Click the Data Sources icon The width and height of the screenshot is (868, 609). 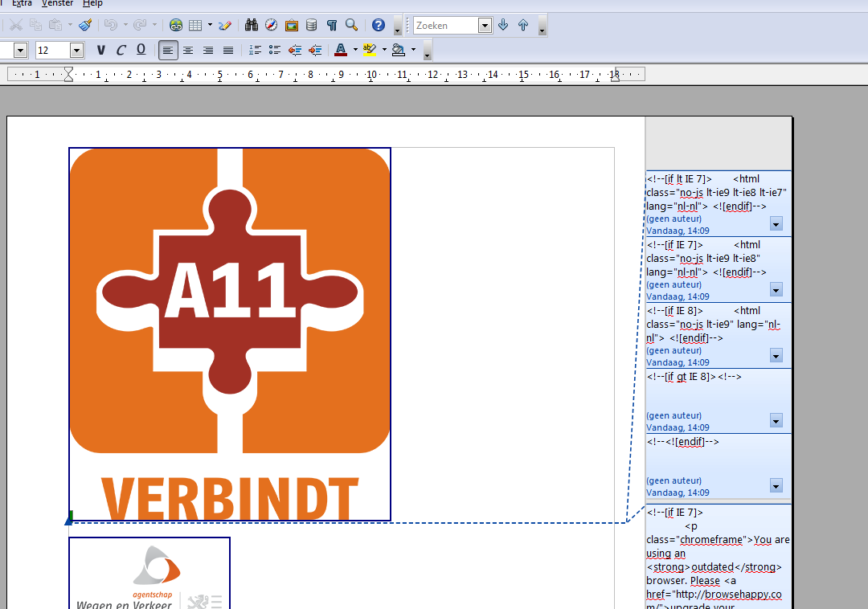click(311, 26)
